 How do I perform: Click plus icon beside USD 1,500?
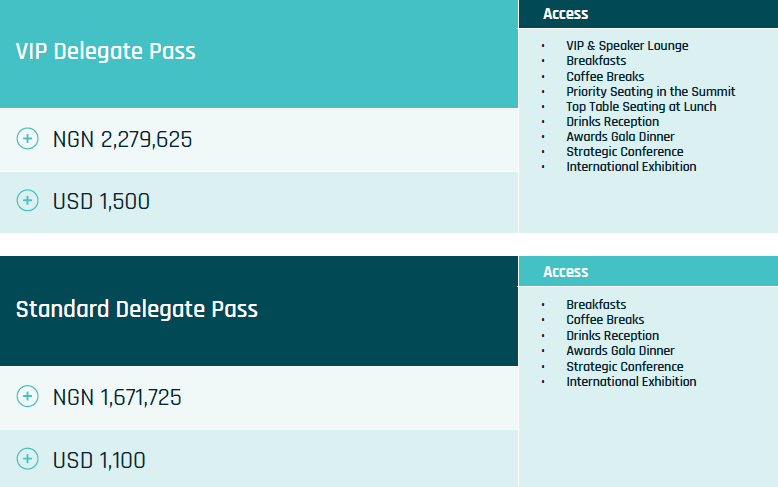28,201
